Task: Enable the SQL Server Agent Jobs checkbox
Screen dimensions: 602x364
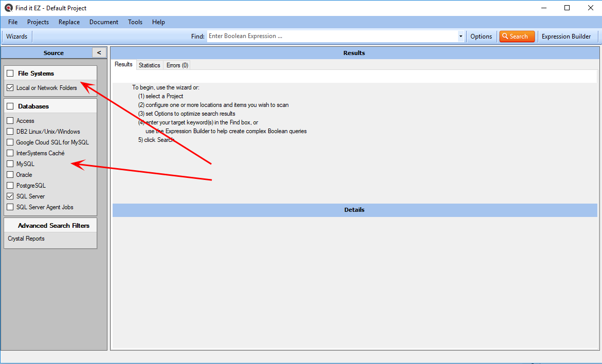Action: click(10, 207)
